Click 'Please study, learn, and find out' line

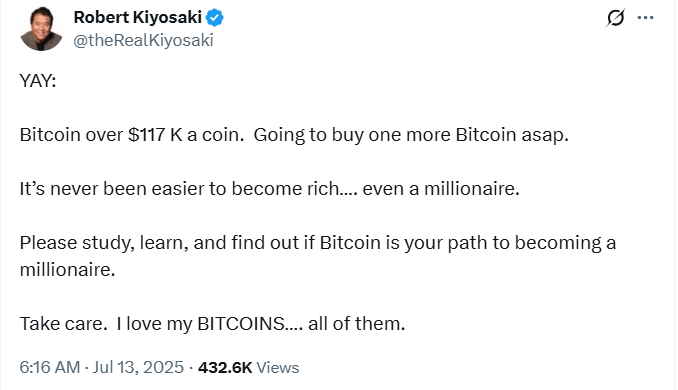pos(318,243)
